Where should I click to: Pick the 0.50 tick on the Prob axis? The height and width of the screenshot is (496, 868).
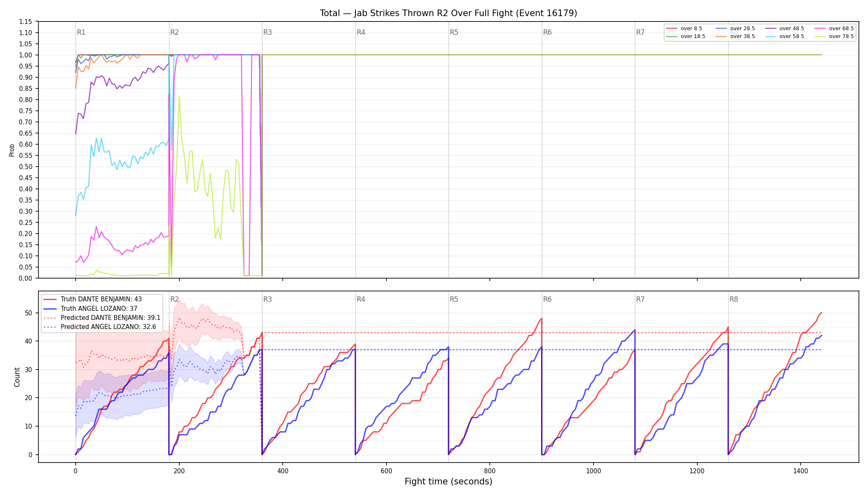coord(26,167)
